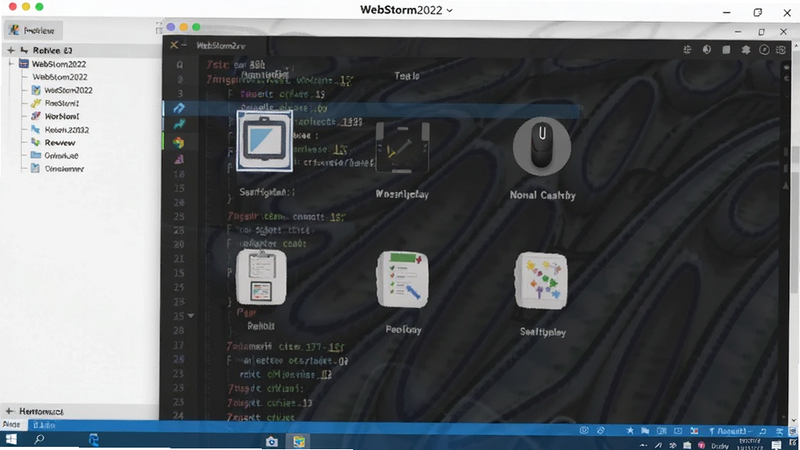
Task: Select the highlighted tablet screen icon tile
Action: pos(264,141)
